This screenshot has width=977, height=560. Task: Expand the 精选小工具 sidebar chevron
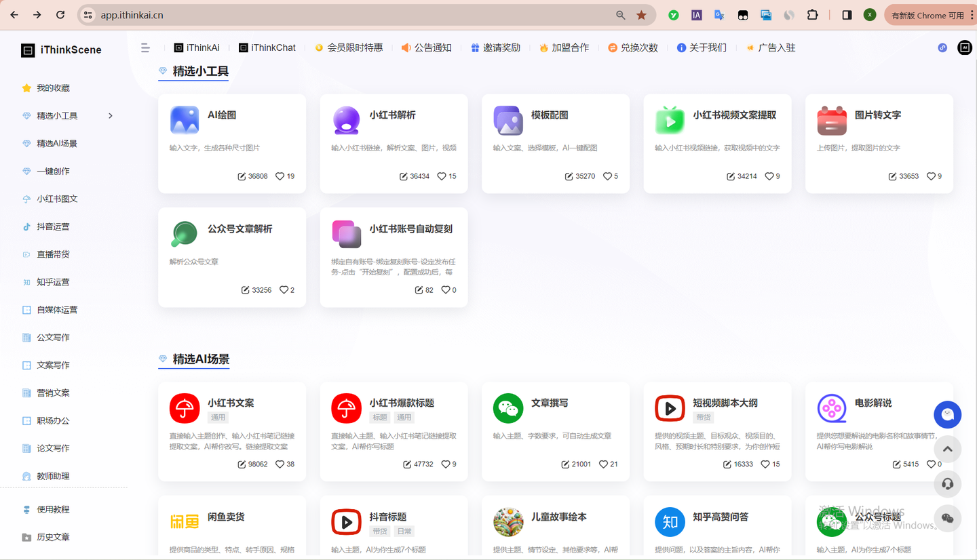tap(111, 116)
